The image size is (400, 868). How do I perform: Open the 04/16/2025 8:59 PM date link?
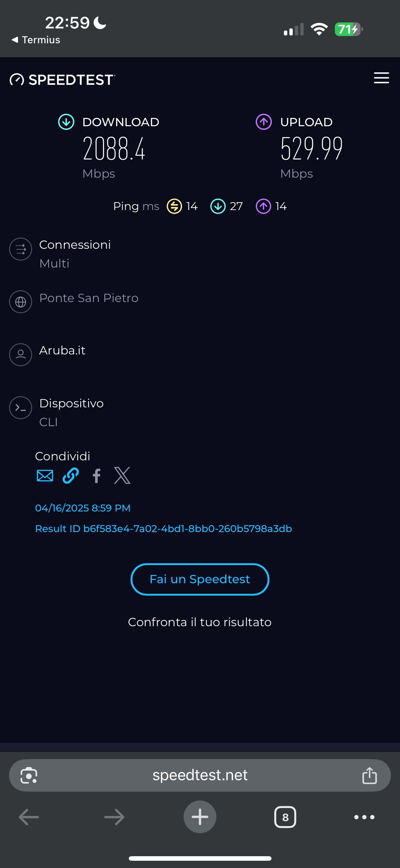click(83, 508)
